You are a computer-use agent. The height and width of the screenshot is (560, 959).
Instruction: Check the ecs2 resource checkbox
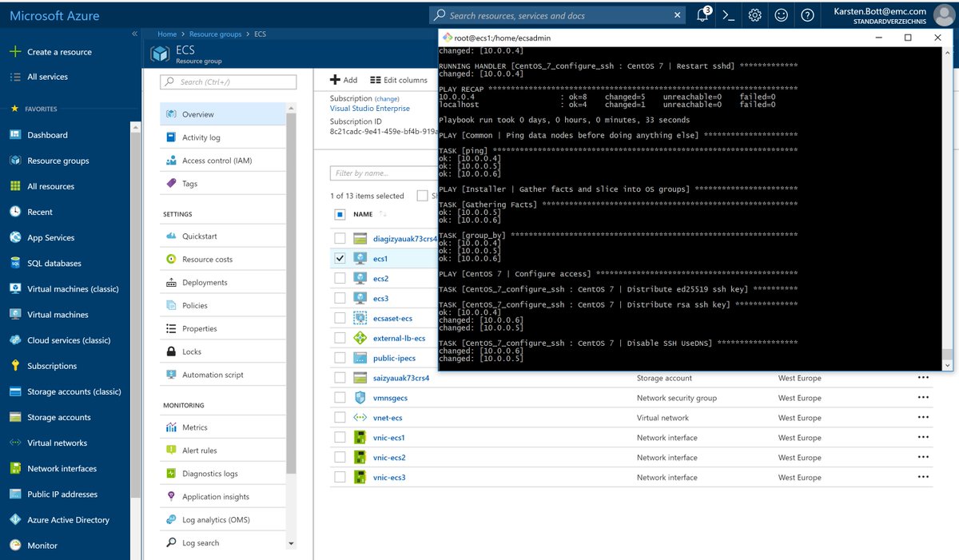(x=340, y=277)
